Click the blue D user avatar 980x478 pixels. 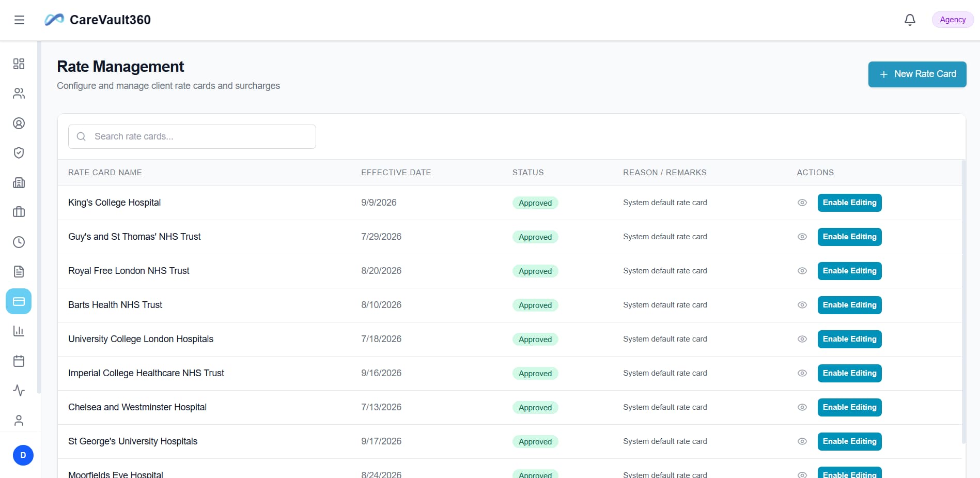[23, 455]
